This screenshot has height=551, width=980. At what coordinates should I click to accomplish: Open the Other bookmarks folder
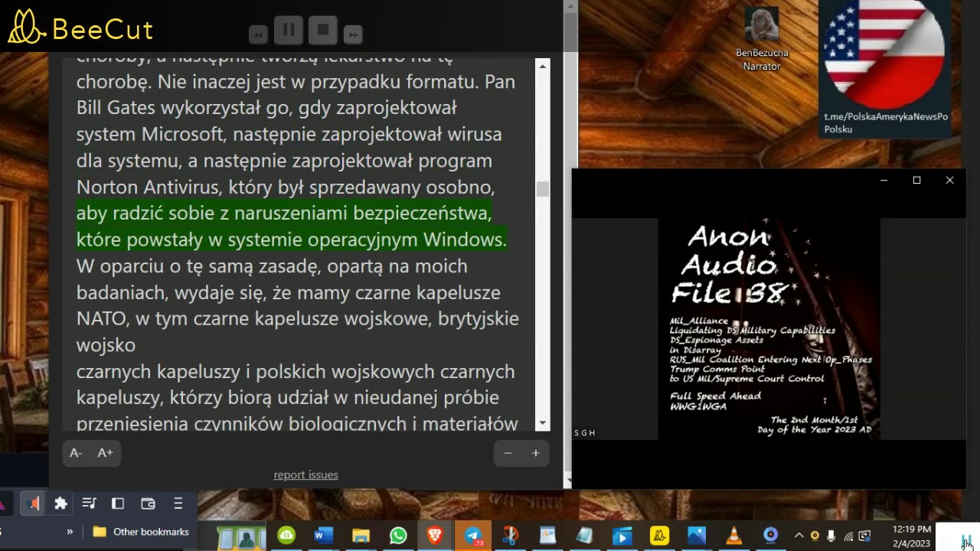141,532
